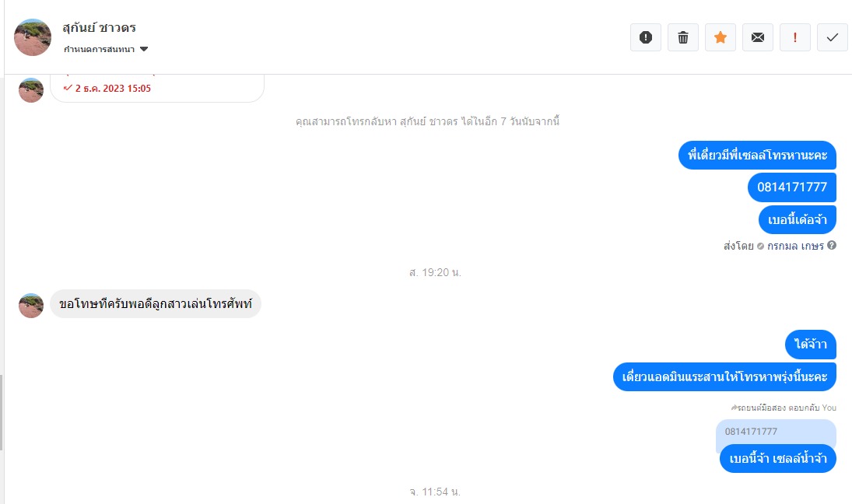Click the spam report exclamation circle icon
852x504 pixels.
(646, 37)
